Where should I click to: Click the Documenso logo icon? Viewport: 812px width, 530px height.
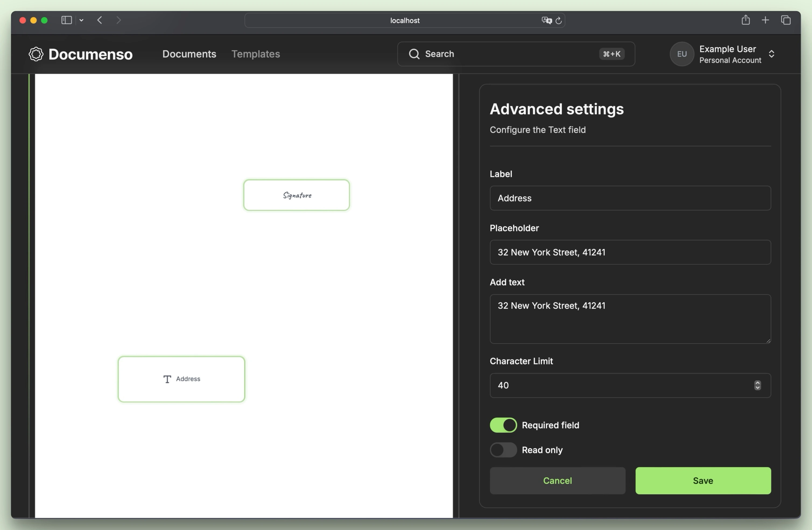tap(36, 54)
